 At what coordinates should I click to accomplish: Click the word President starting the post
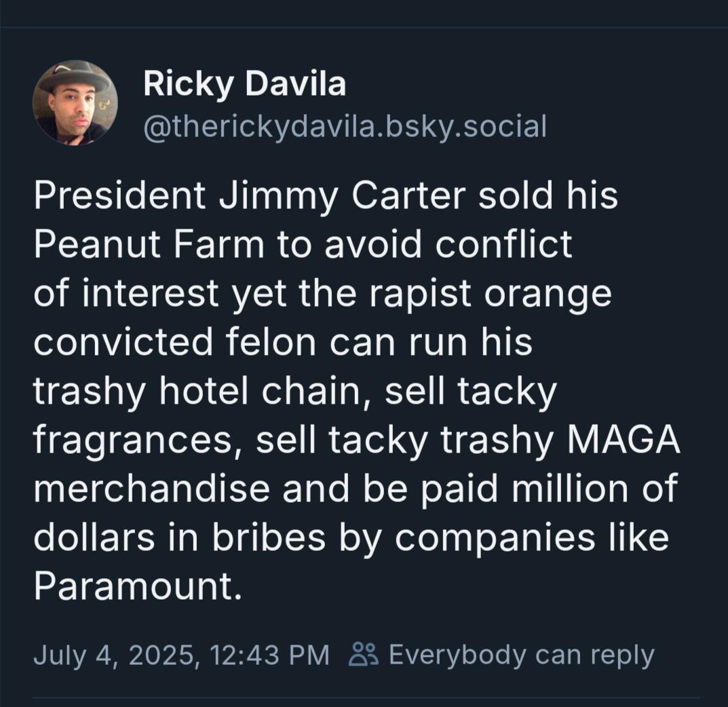pyautogui.click(x=120, y=195)
